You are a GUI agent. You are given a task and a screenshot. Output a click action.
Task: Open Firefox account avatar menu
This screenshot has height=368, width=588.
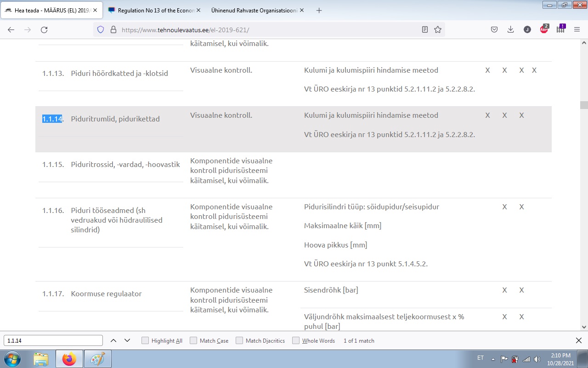click(527, 29)
